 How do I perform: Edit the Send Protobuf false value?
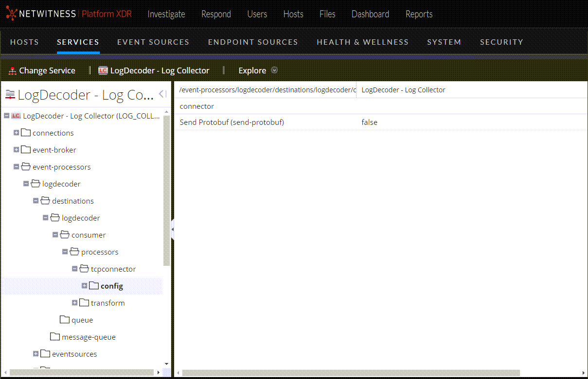[x=370, y=122]
